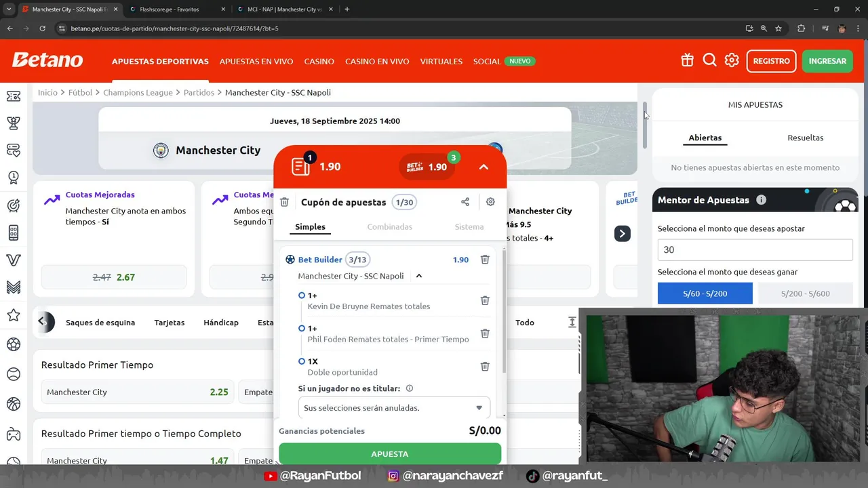Open the gift promotions icon in the header
The height and width of the screenshot is (488, 868).
pyautogui.click(x=687, y=60)
